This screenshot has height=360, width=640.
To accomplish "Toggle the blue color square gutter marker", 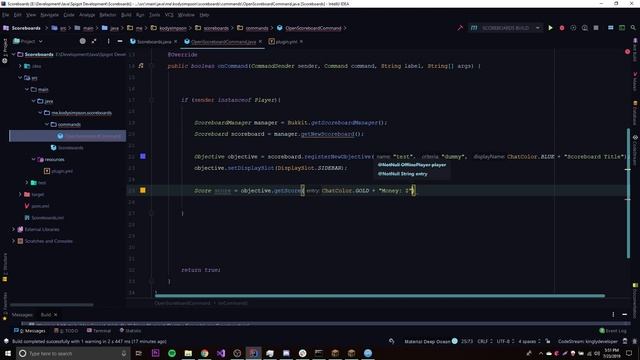I will (x=143, y=156).
